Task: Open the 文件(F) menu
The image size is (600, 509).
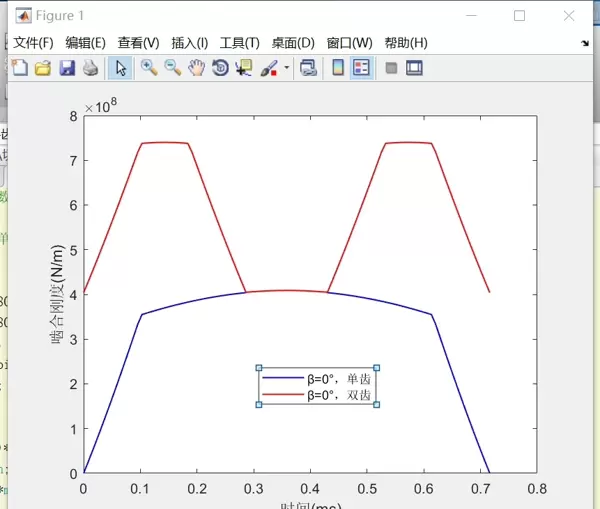Action: 33,43
